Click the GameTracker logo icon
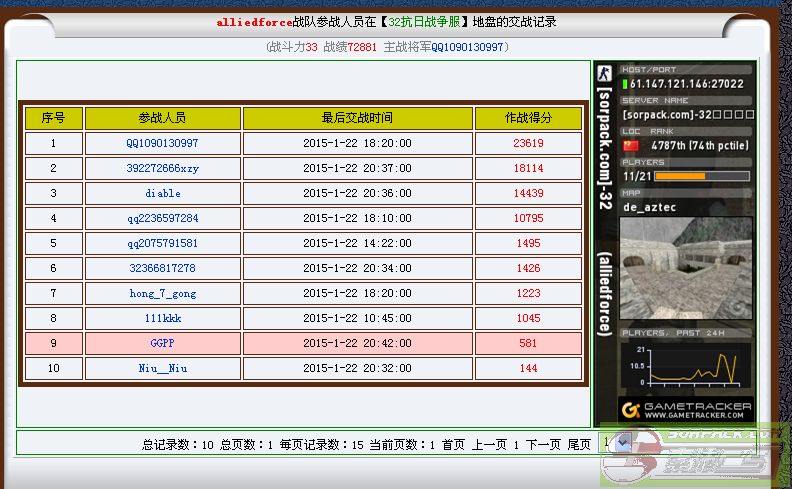Viewport: 792px width, 489px height. click(630, 410)
